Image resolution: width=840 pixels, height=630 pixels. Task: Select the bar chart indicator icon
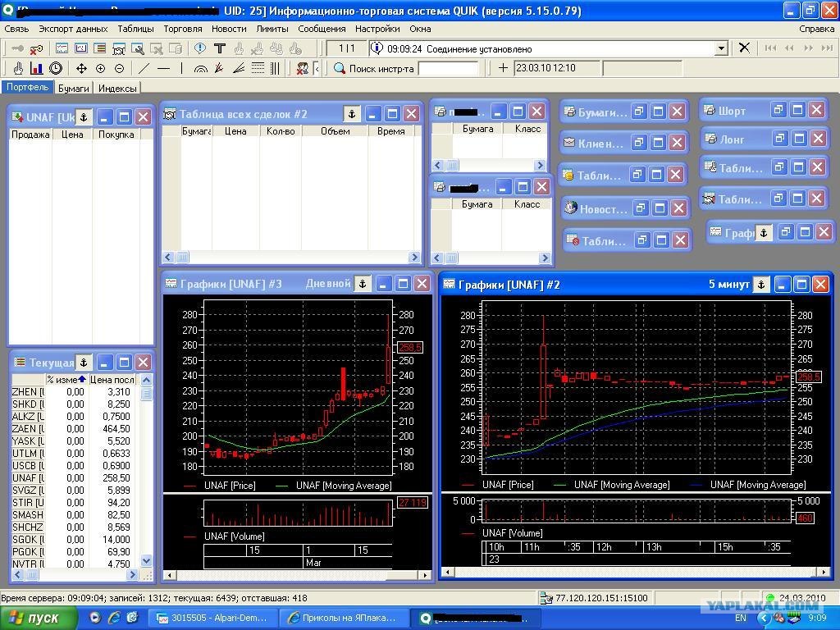coord(36,69)
